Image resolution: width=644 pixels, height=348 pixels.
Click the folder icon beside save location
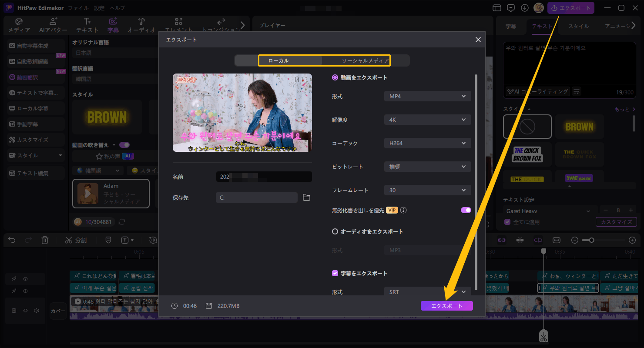[306, 197]
